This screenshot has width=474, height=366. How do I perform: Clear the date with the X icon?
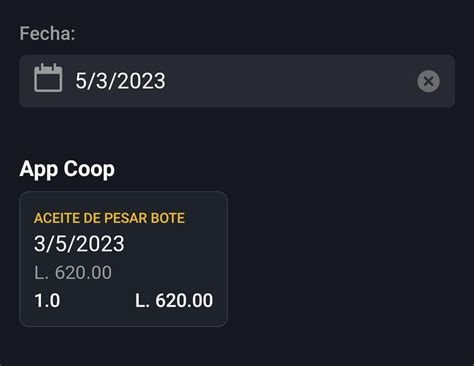(428, 81)
